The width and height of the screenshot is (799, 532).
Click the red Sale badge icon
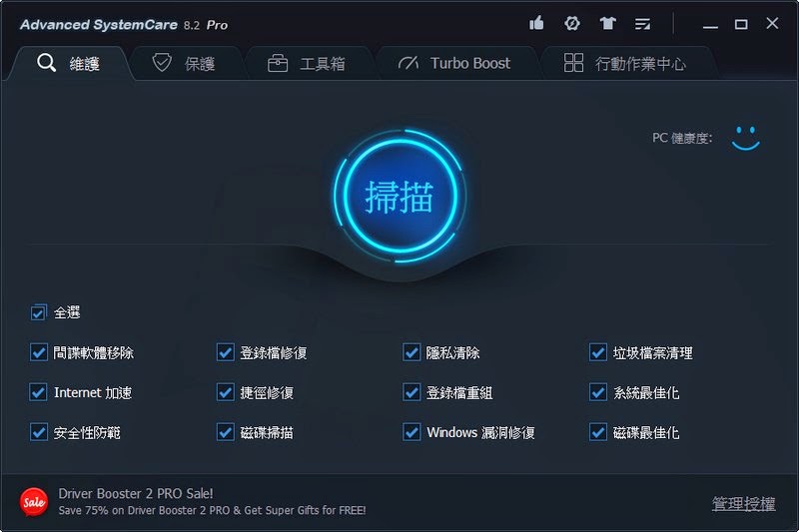coord(34,502)
